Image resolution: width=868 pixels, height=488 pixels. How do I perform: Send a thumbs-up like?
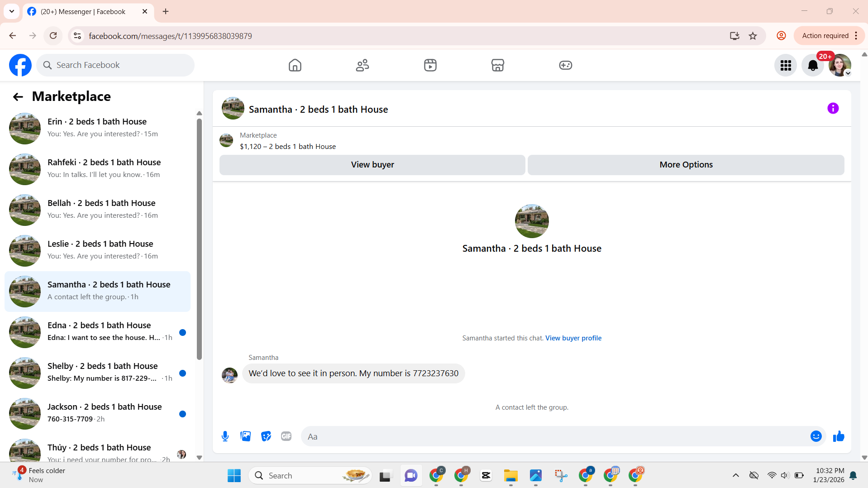pyautogui.click(x=839, y=436)
